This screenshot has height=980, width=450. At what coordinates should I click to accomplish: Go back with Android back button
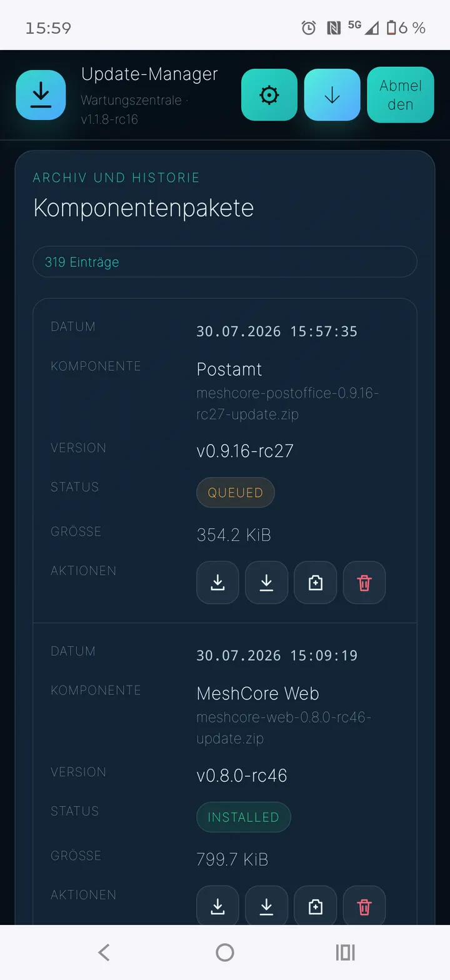[x=104, y=952]
